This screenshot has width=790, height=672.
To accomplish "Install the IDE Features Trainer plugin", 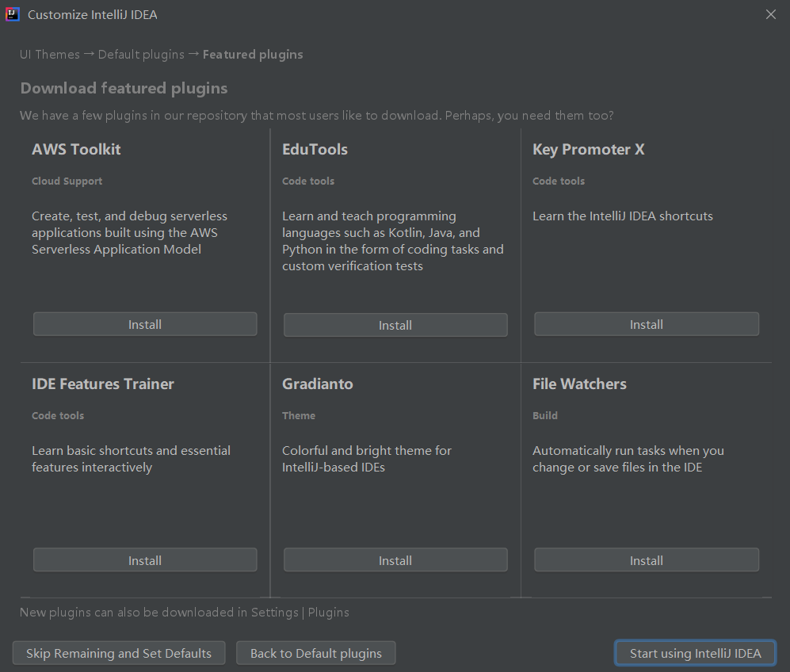I will tap(145, 560).
